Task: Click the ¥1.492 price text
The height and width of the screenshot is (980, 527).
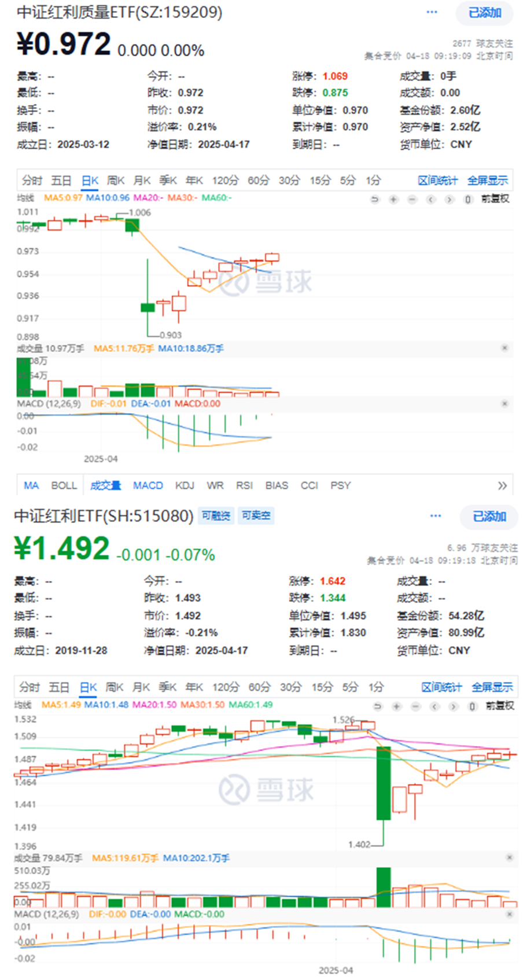Action: tap(61, 548)
